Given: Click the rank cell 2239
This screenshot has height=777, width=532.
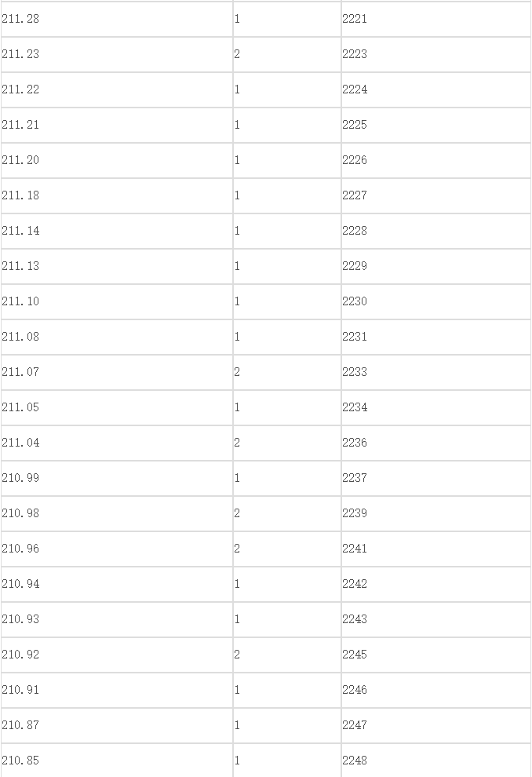Looking at the screenshot, I should 436,513.
